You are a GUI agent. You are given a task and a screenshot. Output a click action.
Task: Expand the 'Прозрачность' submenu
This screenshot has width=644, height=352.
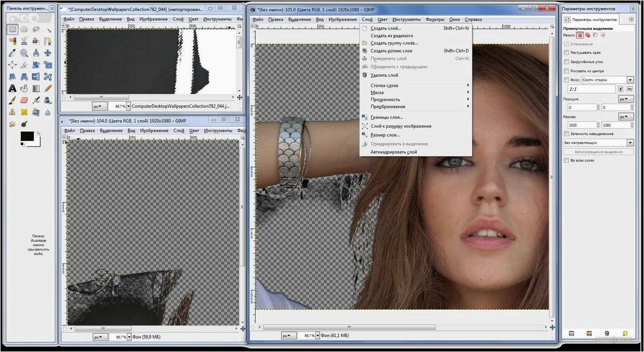416,99
